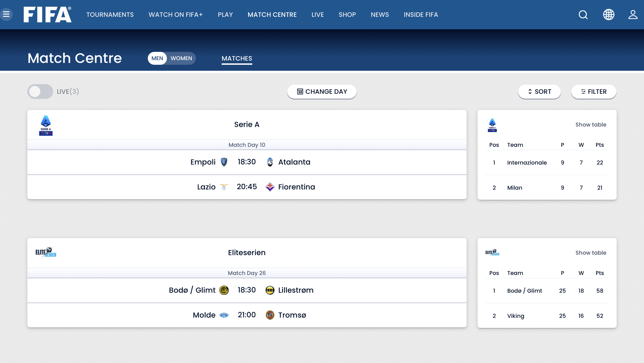Click the Serie A logo in standings card

point(492,125)
